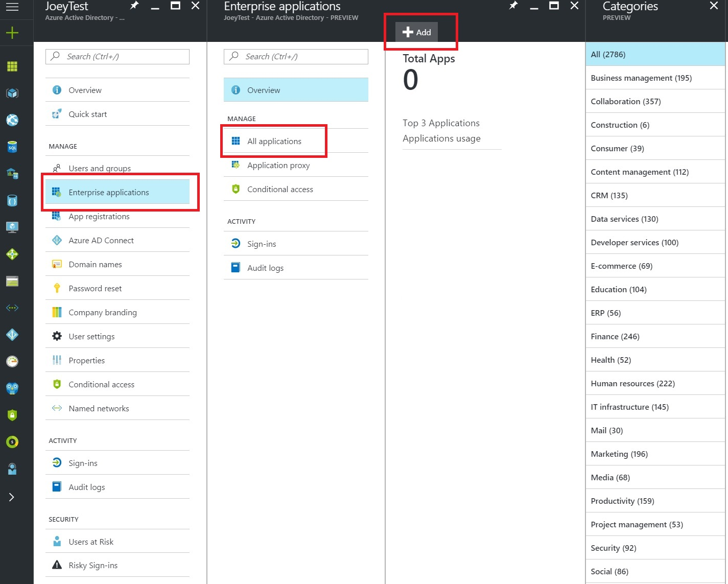Open the green circle Billing sidebar icon
This screenshot has width=728, height=584.
click(x=12, y=442)
